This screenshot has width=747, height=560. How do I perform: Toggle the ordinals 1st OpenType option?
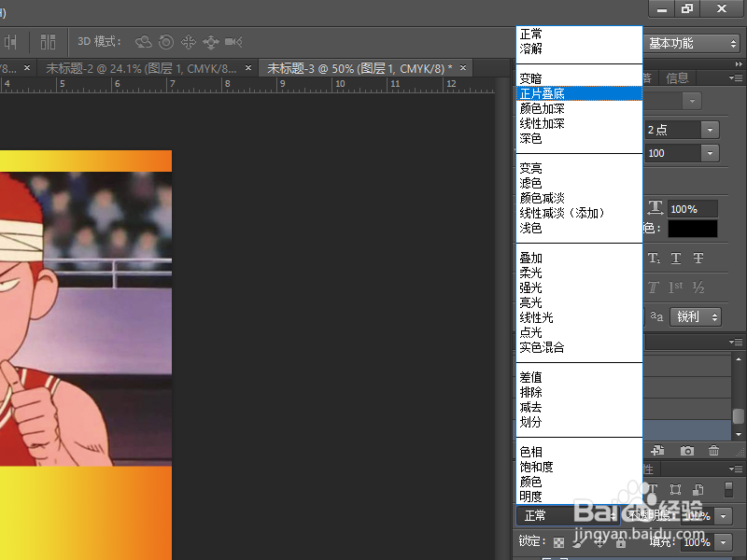click(x=675, y=287)
